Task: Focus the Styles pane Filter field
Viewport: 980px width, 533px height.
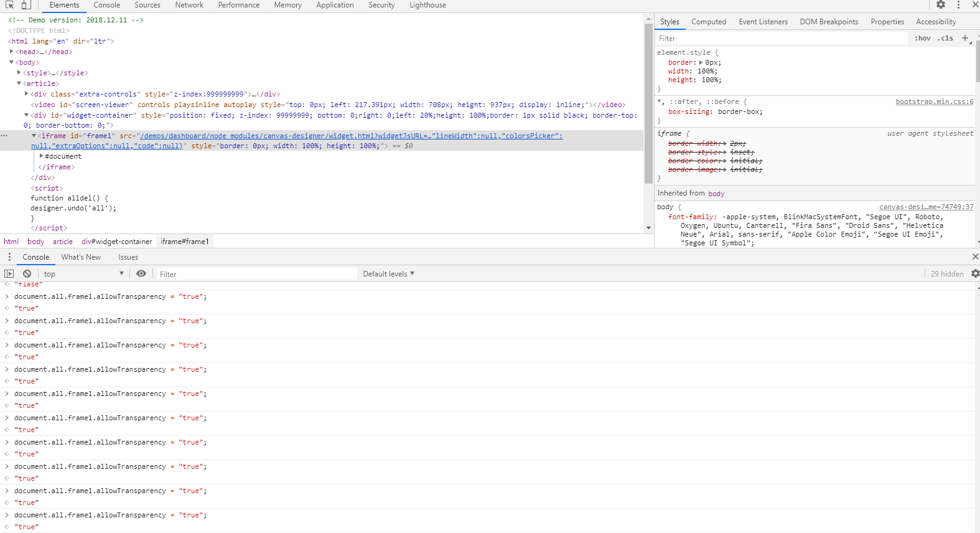Action: [782, 39]
